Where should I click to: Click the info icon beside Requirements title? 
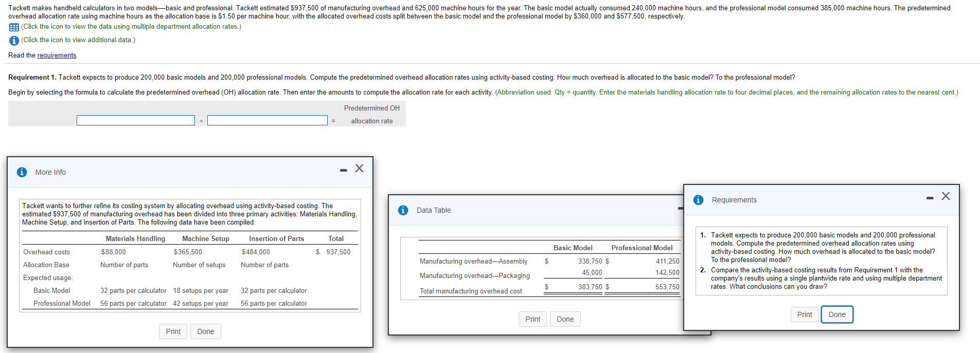(698, 200)
